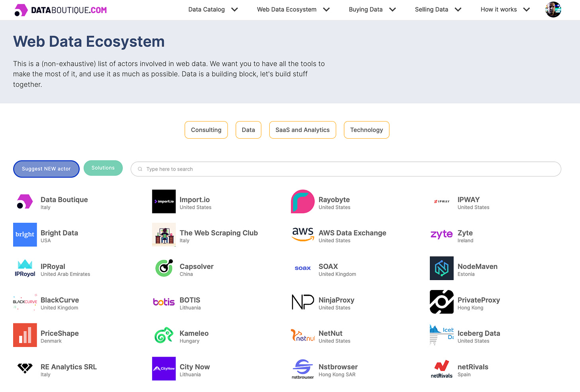The height and width of the screenshot is (392, 580).
Task: Open the Selling Data menu
Action: pyautogui.click(x=431, y=10)
